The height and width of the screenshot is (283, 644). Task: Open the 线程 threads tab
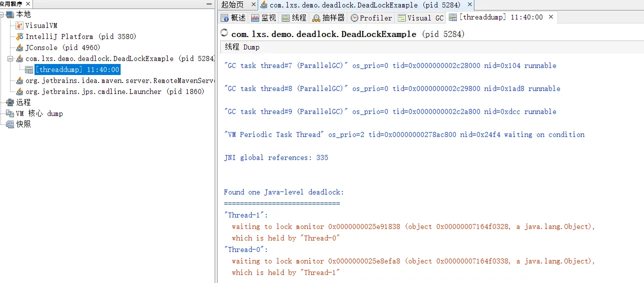pyautogui.click(x=294, y=17)
